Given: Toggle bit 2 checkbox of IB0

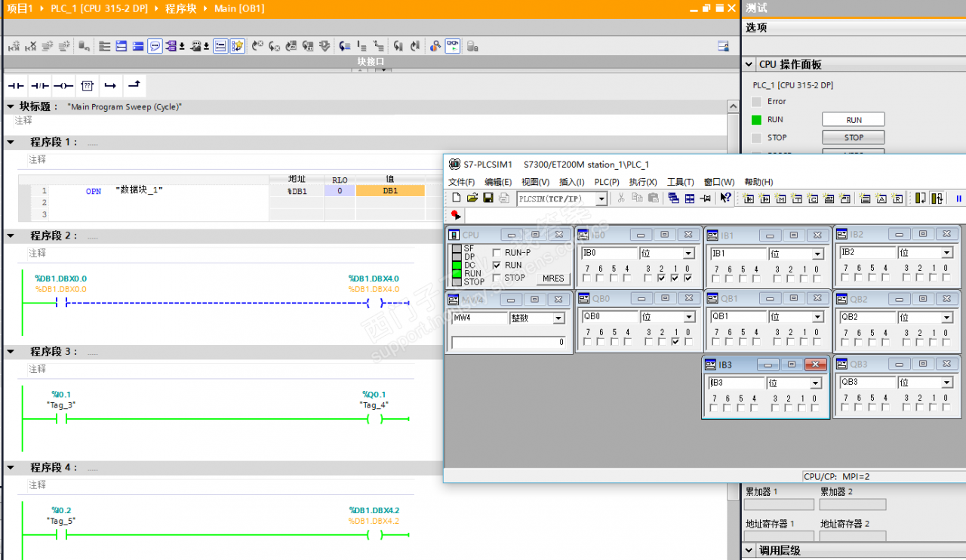Looking at the screenshot, I should (x=661, y=278).
